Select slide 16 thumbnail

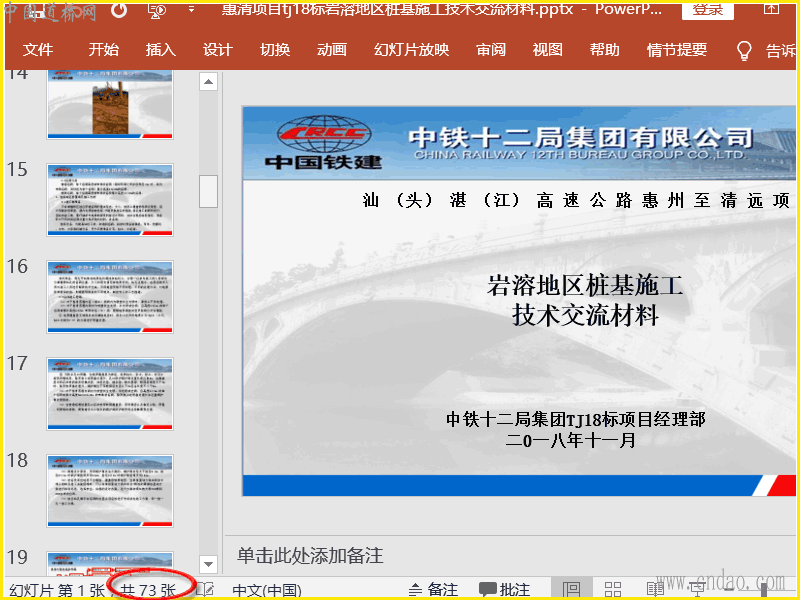[110, 297]
